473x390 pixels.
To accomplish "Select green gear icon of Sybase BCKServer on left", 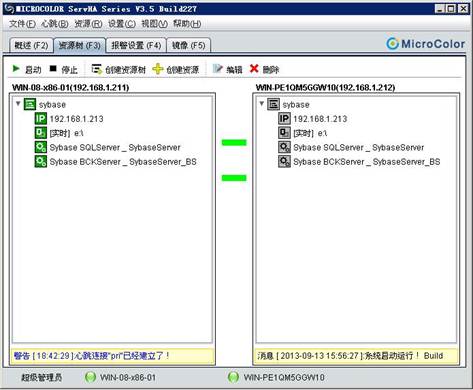I will (41, 161).
